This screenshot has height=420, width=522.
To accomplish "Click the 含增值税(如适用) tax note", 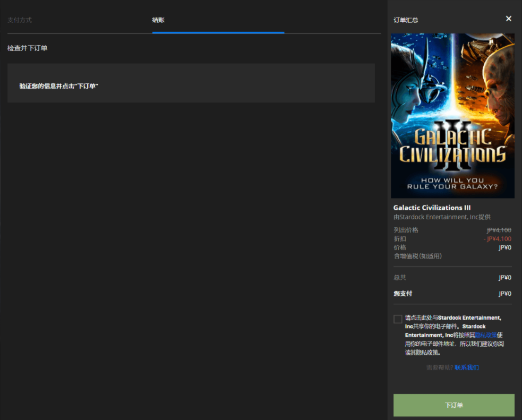I will [x=417, y=256].
